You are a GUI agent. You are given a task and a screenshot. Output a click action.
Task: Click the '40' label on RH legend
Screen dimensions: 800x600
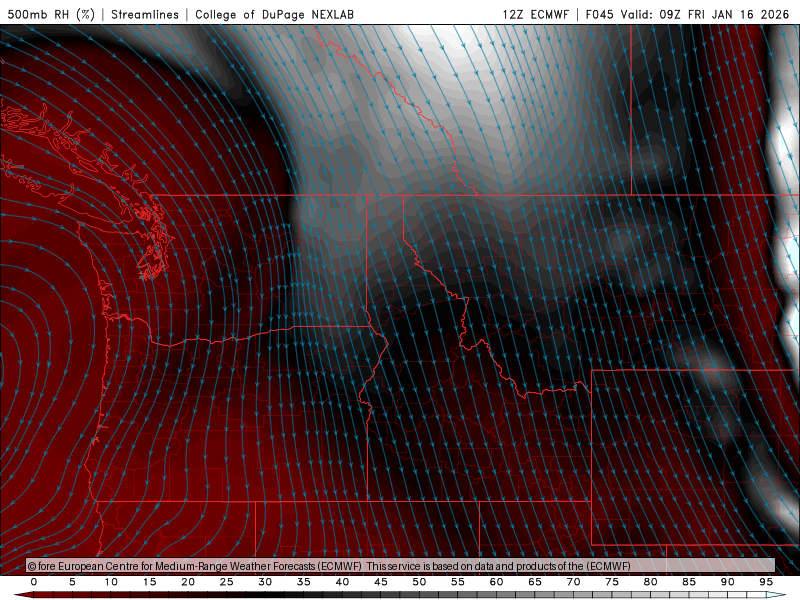[342, 582]
